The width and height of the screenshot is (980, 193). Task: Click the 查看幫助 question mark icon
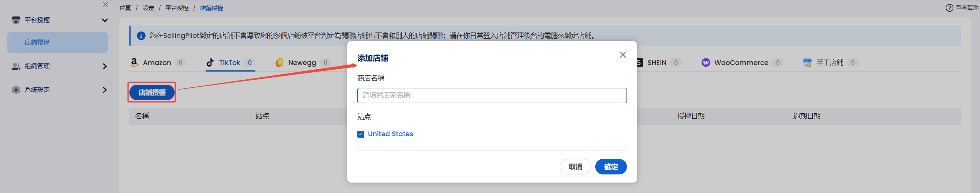pos(949,8)
